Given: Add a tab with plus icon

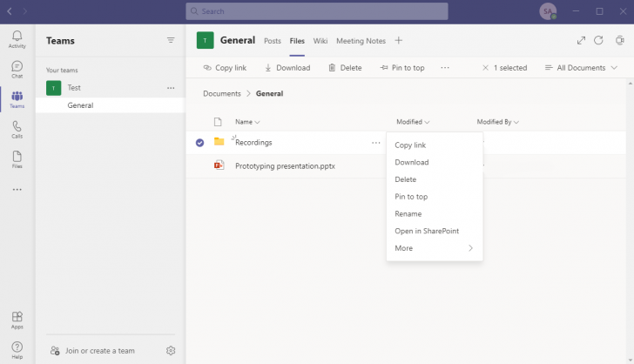Looking at the screenshot, I should (x=399, y=40).
